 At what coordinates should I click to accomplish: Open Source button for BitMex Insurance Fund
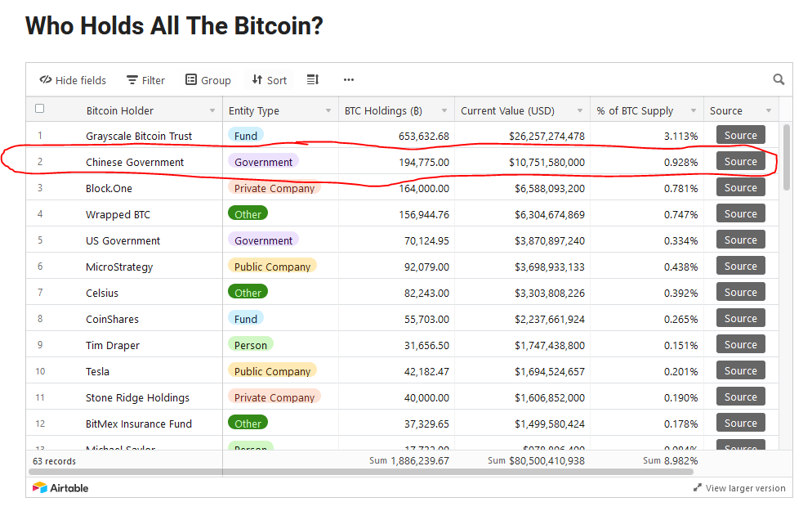pyautogui.click(x=741, y=423)
